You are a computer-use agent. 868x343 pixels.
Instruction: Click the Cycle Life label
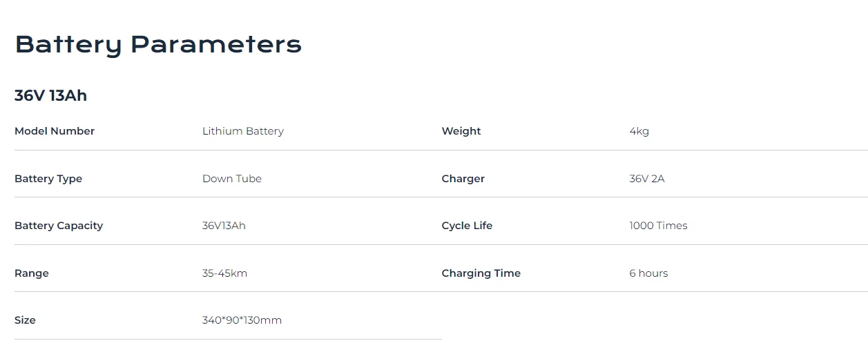click(467, 226)
